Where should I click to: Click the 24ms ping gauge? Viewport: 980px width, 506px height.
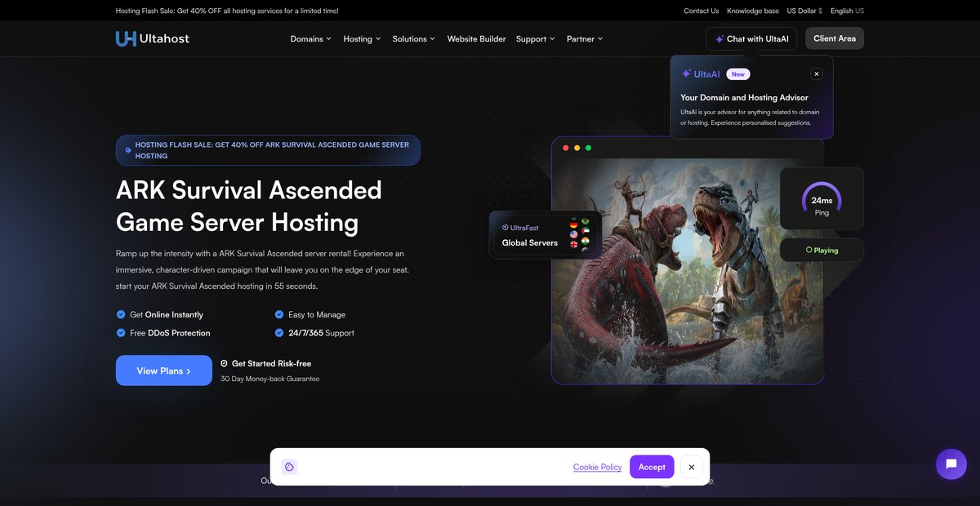822,198
